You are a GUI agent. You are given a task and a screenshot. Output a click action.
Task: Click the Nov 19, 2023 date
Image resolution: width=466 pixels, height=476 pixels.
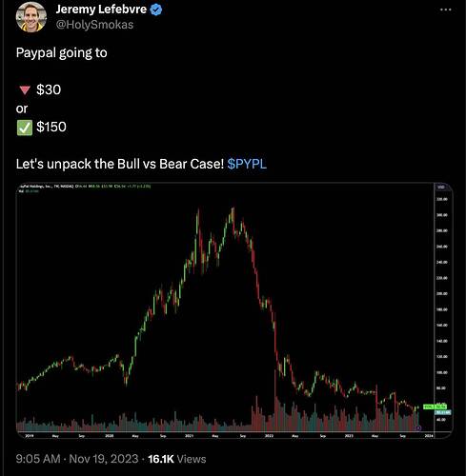pos(104,459)
